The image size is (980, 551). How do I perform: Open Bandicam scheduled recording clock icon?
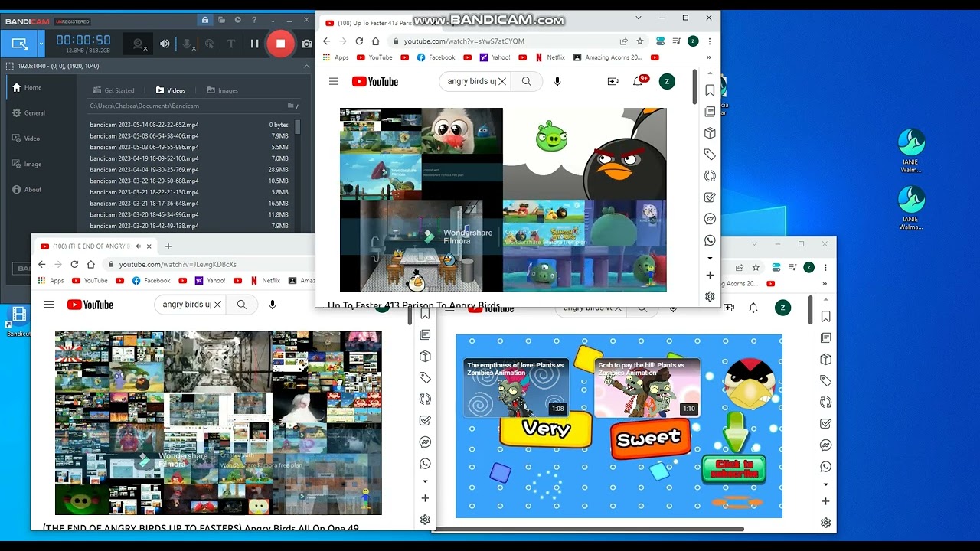[x=238, y=20]
